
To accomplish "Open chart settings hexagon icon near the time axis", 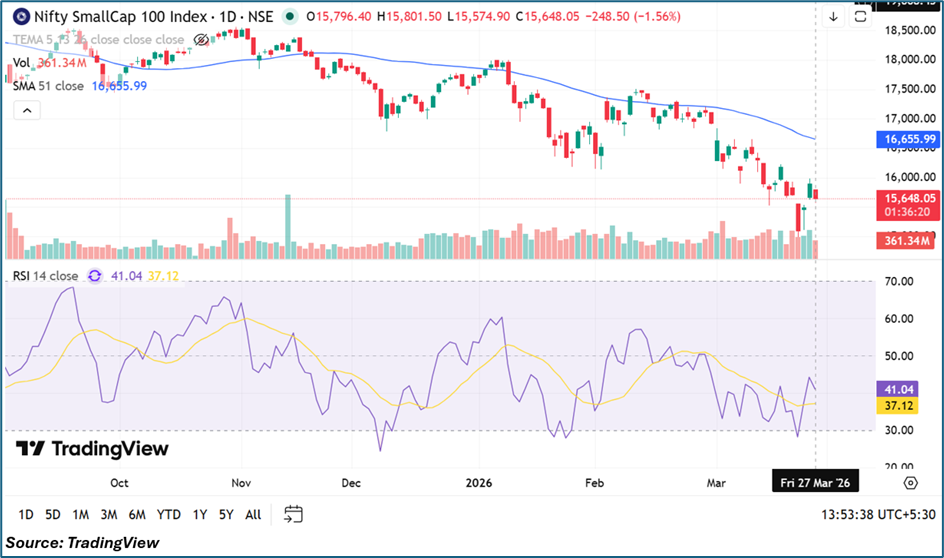I will (x=910, y=483).
